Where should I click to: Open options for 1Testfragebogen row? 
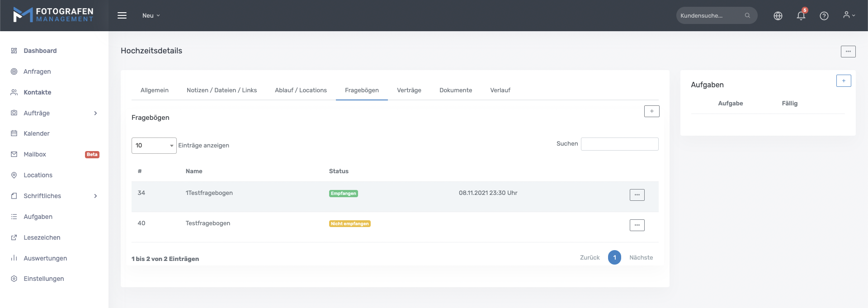(x=637, y=195)
